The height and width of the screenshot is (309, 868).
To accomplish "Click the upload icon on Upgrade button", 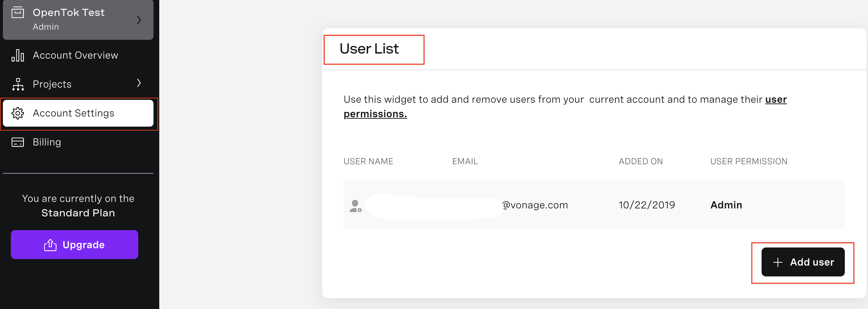I will (x=50, y=245).
